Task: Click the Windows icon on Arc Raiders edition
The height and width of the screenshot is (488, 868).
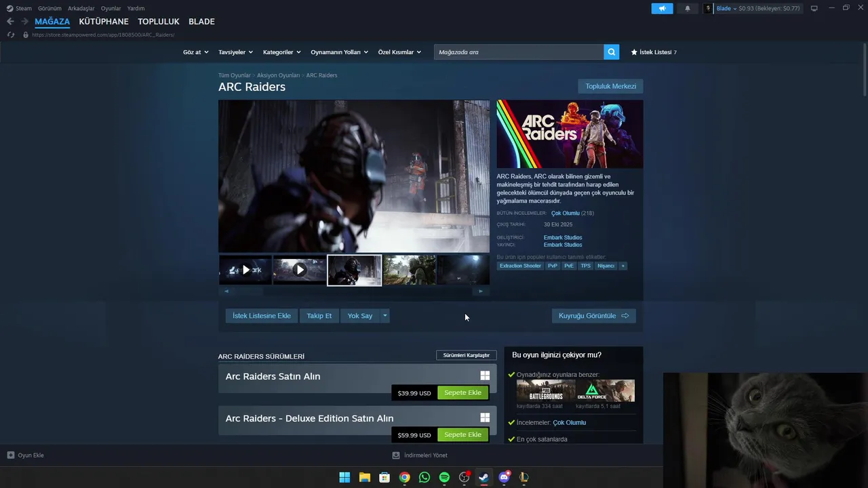Action: (485, 375)
